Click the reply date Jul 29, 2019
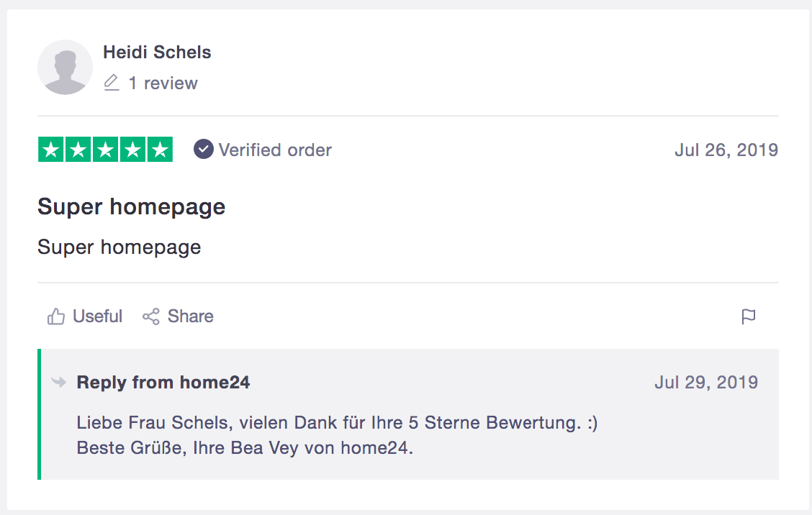812x515 pixels. coord(706,383)
